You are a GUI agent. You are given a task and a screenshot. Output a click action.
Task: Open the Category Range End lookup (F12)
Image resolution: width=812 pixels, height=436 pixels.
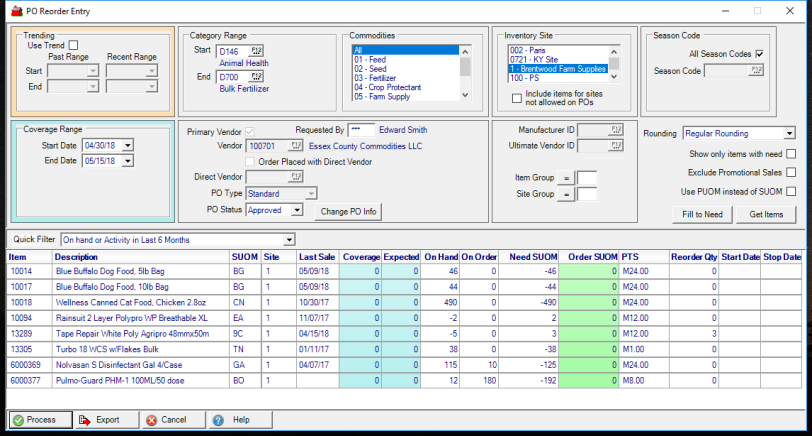[257, 76]
